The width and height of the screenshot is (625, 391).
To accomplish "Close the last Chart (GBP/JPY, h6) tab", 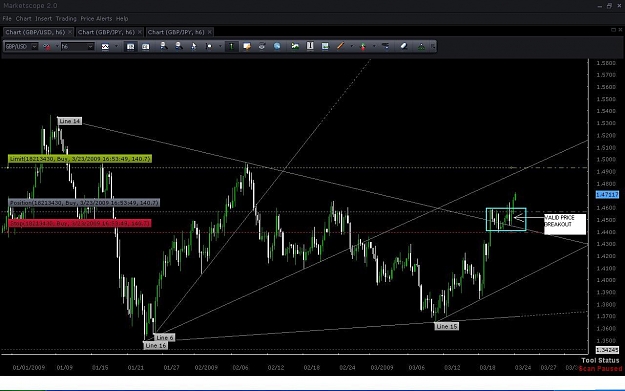I will [x=210, y=32].
